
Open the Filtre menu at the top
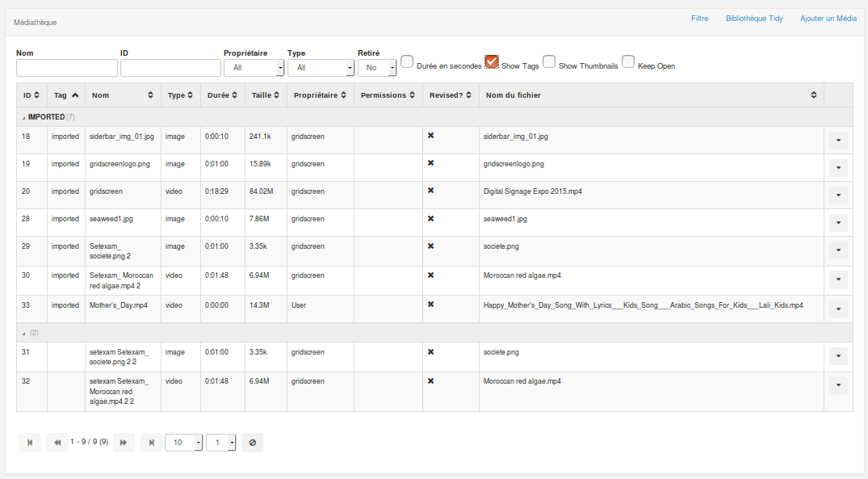click(x=699, y=18)
